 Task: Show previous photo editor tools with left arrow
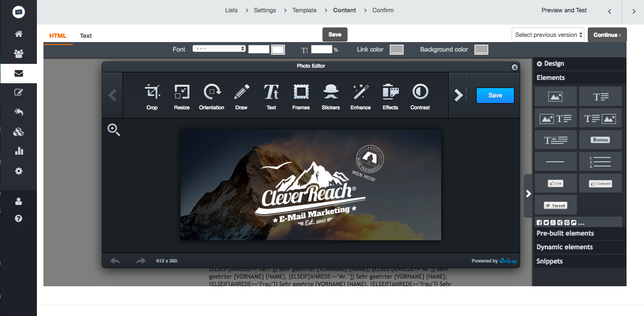(x=112, y=95)
